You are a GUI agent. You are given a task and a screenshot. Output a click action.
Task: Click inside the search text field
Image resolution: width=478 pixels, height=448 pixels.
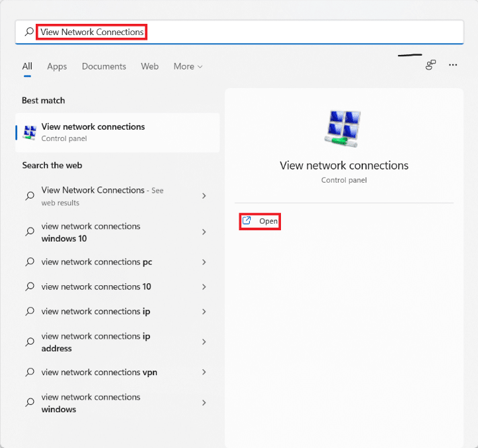(264, 32)
